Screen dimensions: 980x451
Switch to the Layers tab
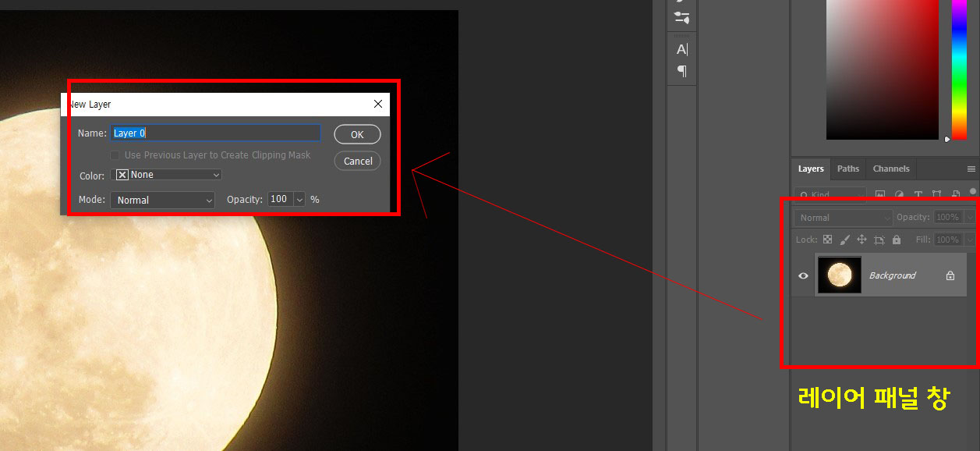click(811, 169)
